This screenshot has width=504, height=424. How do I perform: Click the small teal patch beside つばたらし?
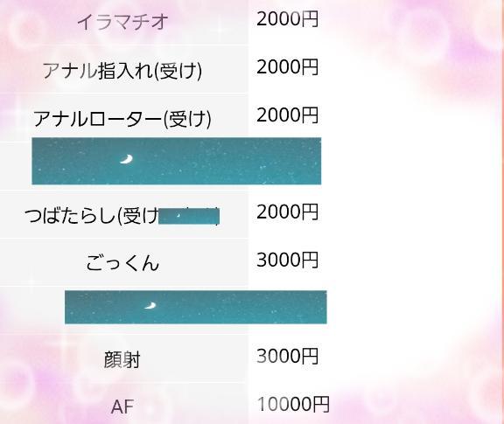click(x=189, y=216)
